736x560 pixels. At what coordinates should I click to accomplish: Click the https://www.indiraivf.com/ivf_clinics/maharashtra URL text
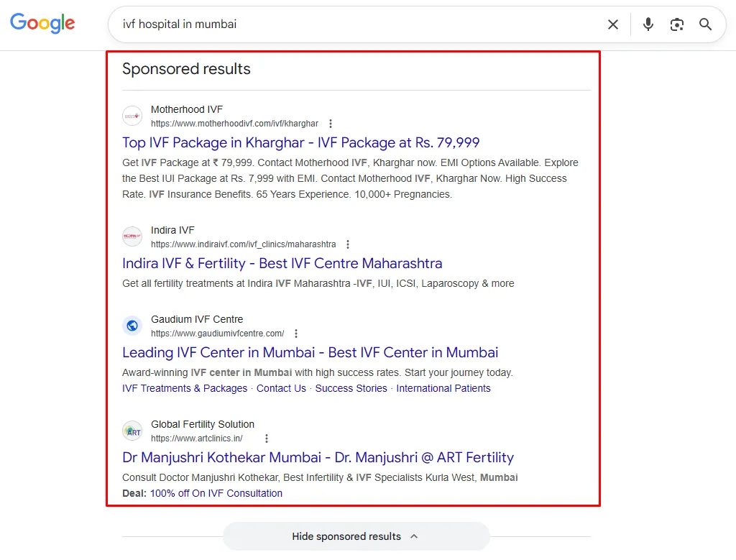coord(243,244)
